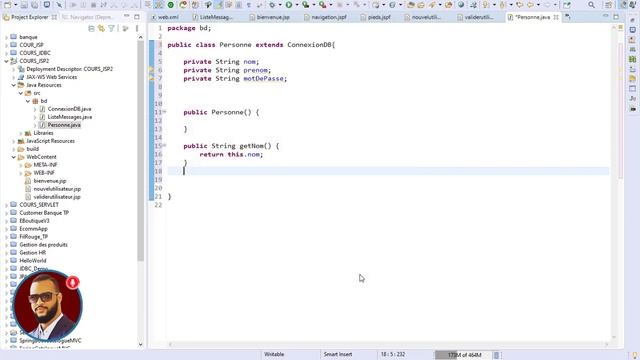This screenshot has height=360, width=640.
Task: Click the web browser globe icon
Action: pyautogui.click(x=461, y=5)
